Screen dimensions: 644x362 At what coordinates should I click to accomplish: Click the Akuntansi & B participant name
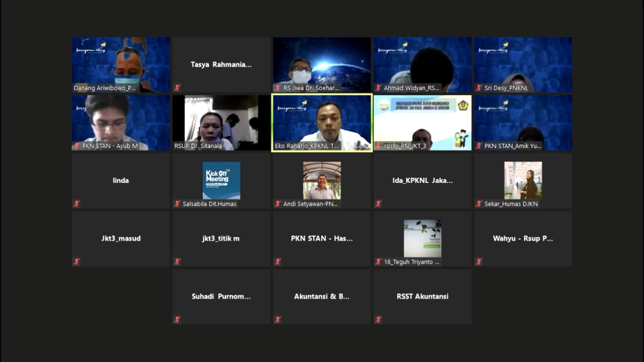pyautogui.click(x=322, y=297)
